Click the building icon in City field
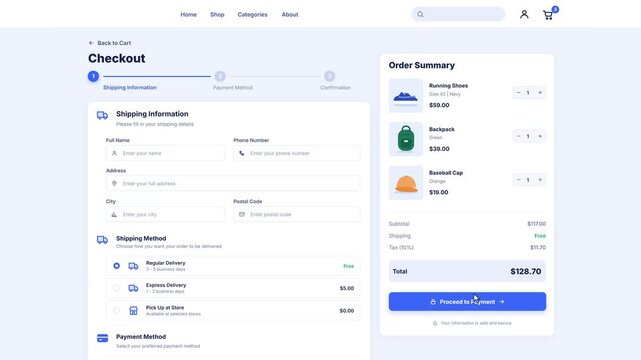Viewport: 641px width, 360px height. tap(114, 215)
